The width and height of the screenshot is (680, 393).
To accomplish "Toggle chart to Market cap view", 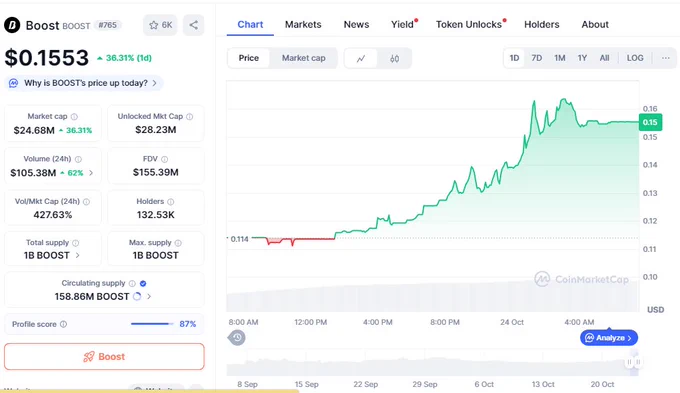I will tap(304, 58).
